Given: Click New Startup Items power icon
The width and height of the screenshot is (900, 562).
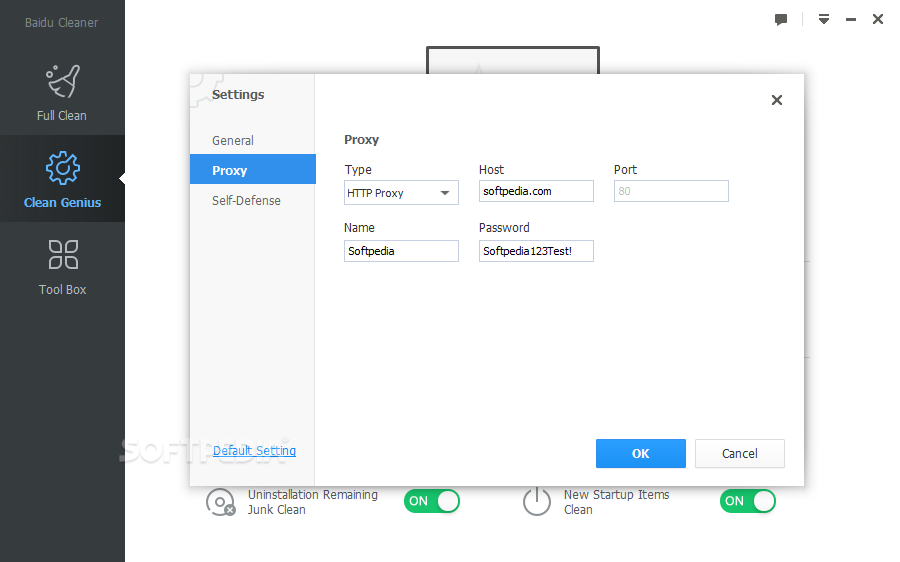Looking at the screenshot, I should 537,501.
